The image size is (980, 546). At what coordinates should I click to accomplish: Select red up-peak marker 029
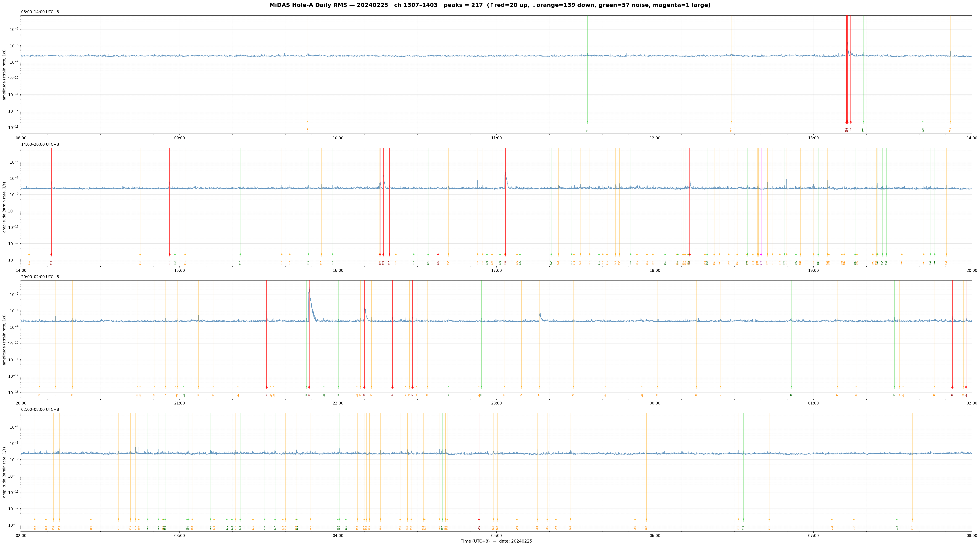438,254
